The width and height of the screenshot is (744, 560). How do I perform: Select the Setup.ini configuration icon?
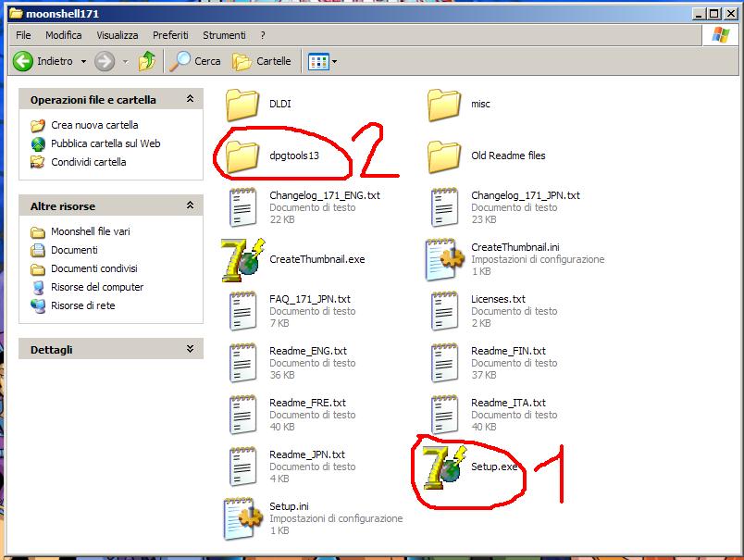(243, 518)
